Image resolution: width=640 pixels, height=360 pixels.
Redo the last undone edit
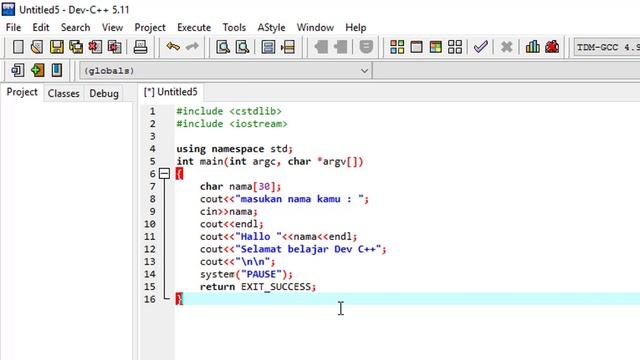(x=192, y=47)
